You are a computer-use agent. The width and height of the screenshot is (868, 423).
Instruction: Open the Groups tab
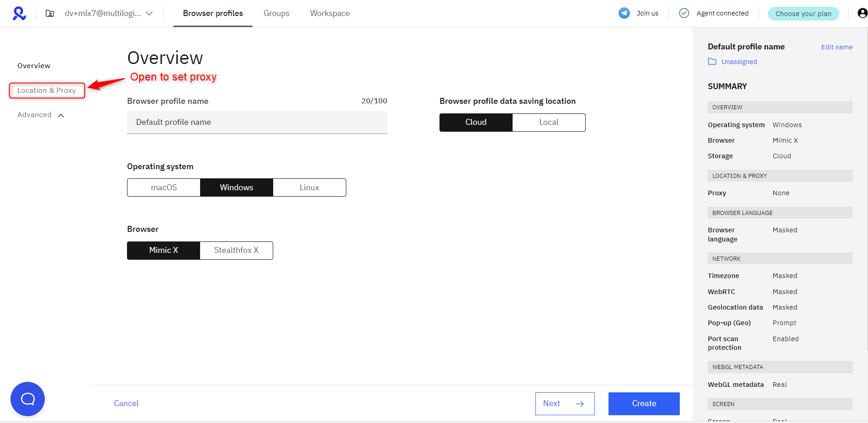tap(276, 13)
